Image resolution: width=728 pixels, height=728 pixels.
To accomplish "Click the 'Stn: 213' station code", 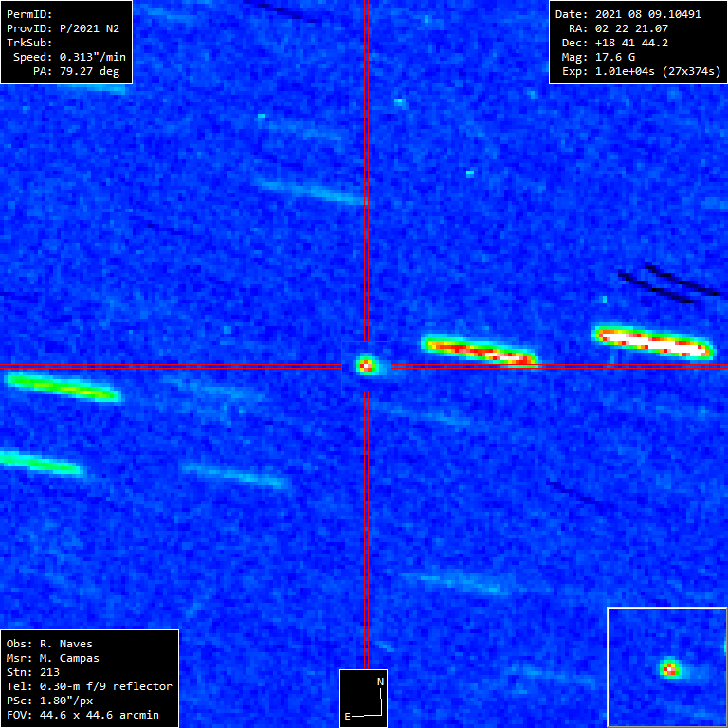I will click(33, 672).
